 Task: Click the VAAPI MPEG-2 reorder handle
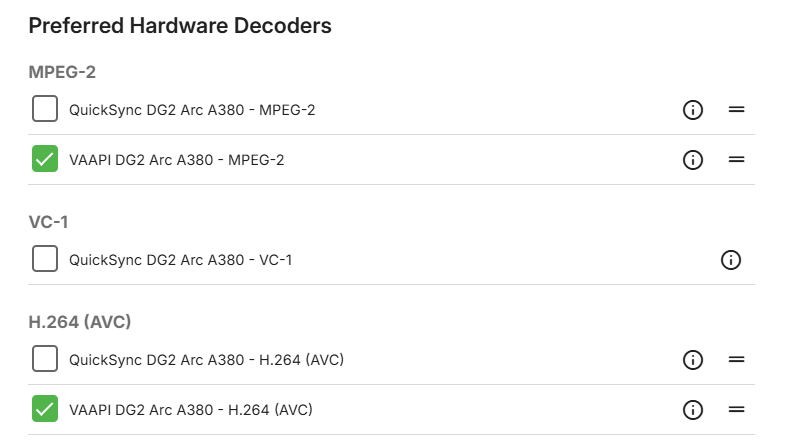pyautogui.click(x=737, y=159)
